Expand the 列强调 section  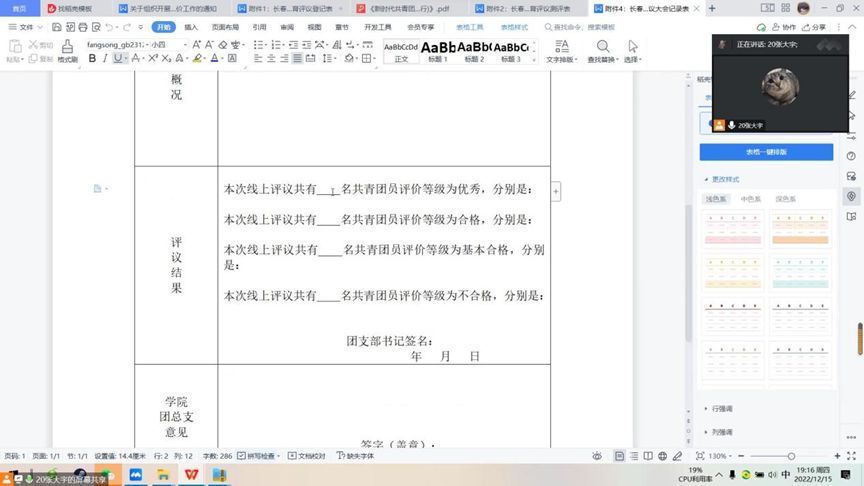[x=719, y=432]
